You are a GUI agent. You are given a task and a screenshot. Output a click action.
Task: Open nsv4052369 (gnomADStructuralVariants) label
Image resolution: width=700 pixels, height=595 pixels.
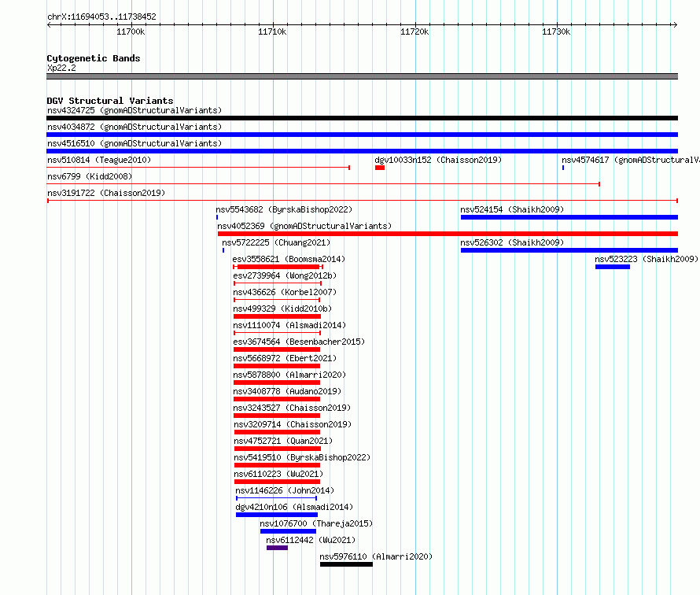coord(304,226)
